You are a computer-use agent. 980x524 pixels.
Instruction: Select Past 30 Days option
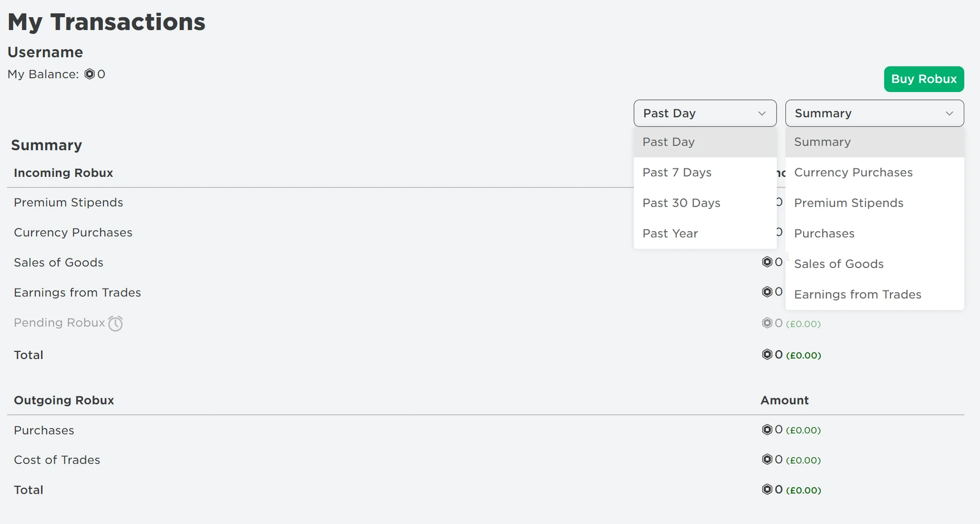tap(681, 203)
